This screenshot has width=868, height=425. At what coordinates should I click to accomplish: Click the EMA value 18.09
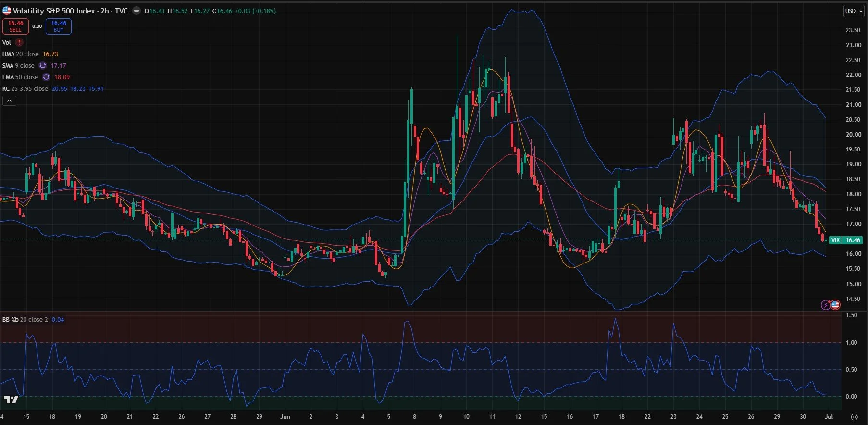[x=62, y=77]
